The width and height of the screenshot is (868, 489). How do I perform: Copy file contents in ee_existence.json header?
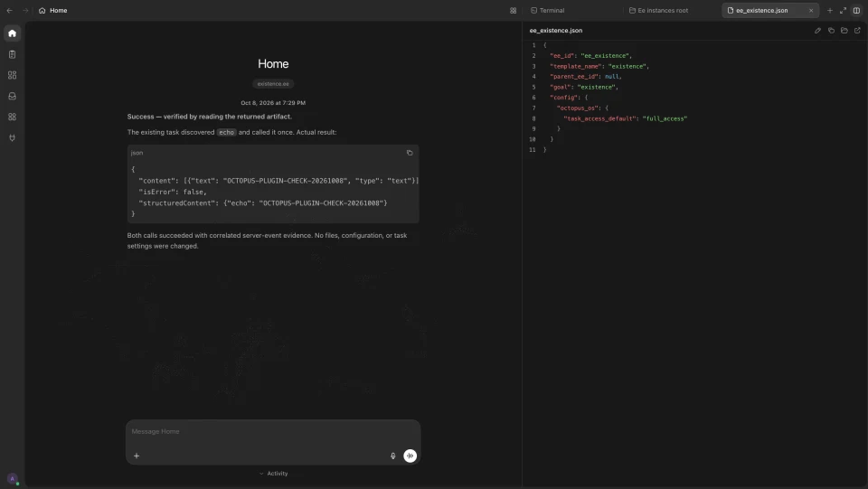coord(831,31)
